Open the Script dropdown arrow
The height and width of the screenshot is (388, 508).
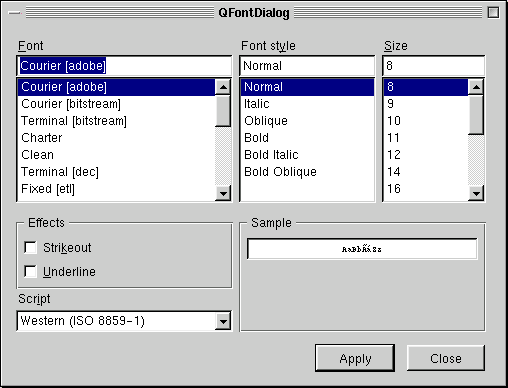(223, 321)
